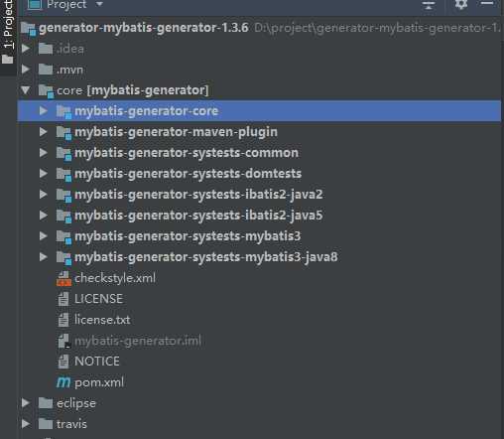The width and height of the screenshot is (504, 439).
Task: Click the mybatis-generator.iml file icon
Action: [x=63, y=341]
